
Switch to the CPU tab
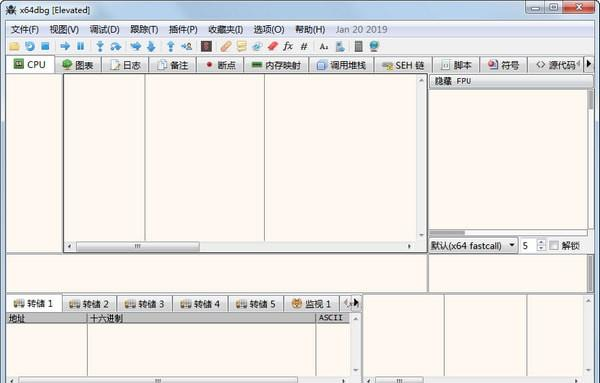pos(30,64)
